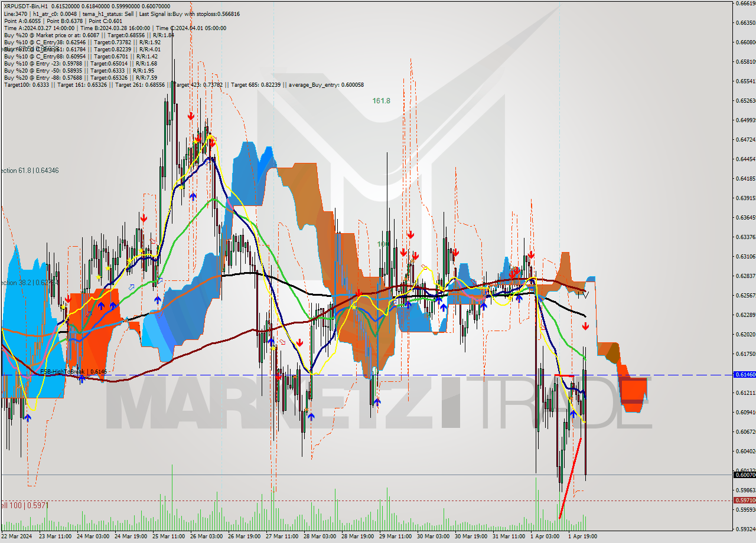
Task: Click the 'Target 685: 0.82239' text
Action: pos(256,85)
